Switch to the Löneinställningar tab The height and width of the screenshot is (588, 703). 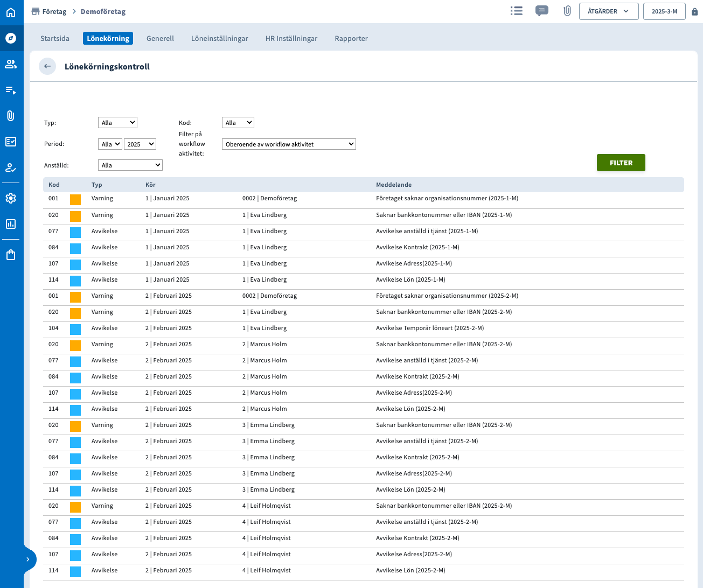[219, 38]
